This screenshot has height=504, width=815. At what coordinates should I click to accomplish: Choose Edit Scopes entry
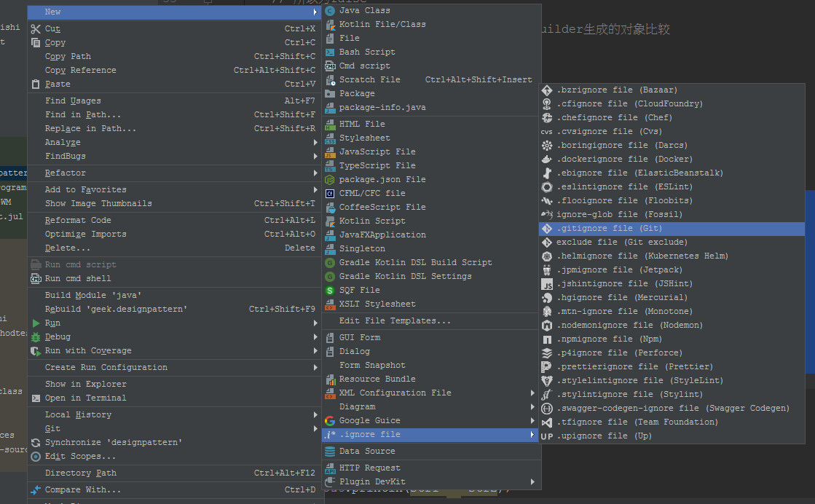point(174,457)
